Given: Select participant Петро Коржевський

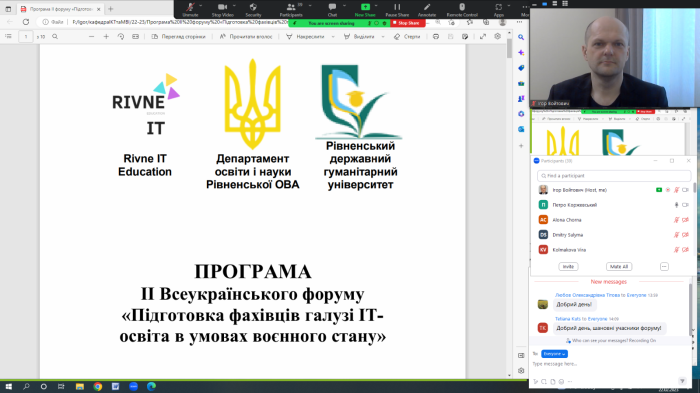Looking at the screenshot, I should point(614,205).
